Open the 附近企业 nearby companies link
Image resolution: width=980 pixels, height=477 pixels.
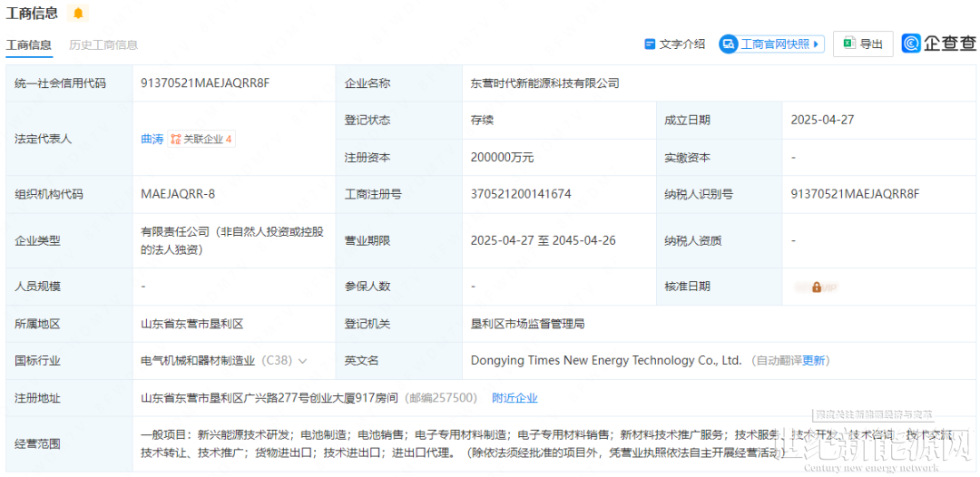(515, 398)
